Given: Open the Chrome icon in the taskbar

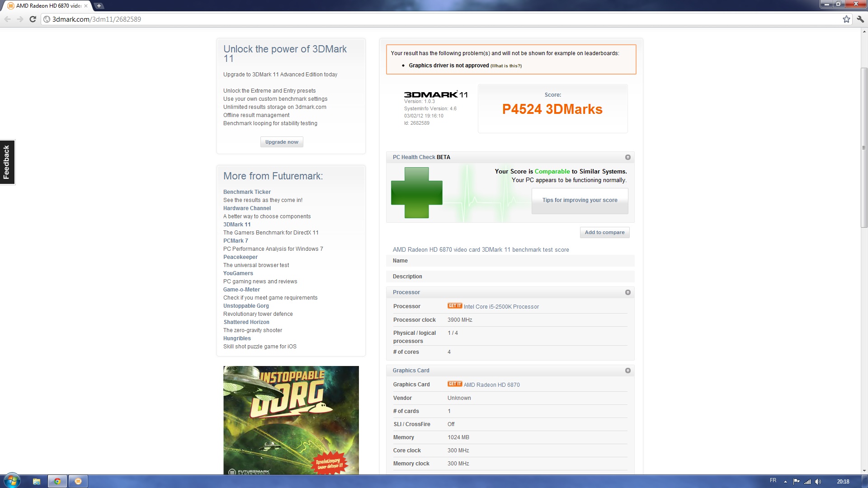Looking at the screenshot, I should click(x=57, y=481).
